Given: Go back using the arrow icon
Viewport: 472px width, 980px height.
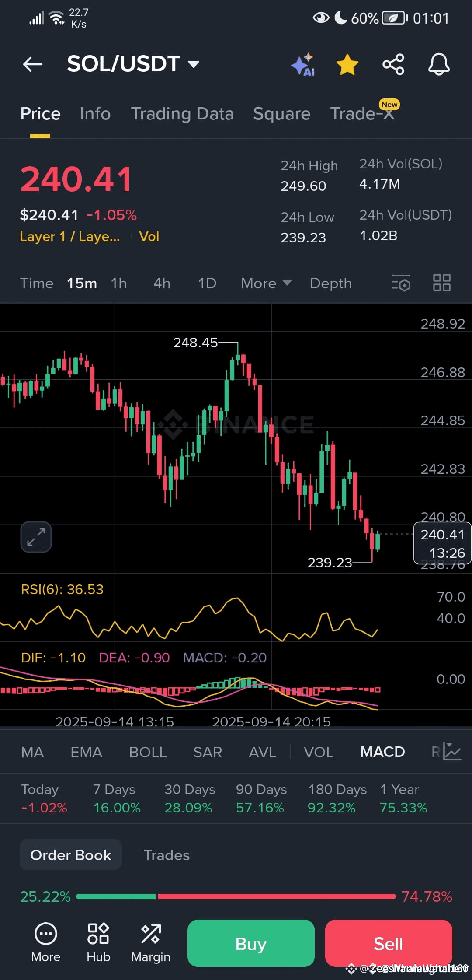Looking at the screenshot, I should click(33, 64).
